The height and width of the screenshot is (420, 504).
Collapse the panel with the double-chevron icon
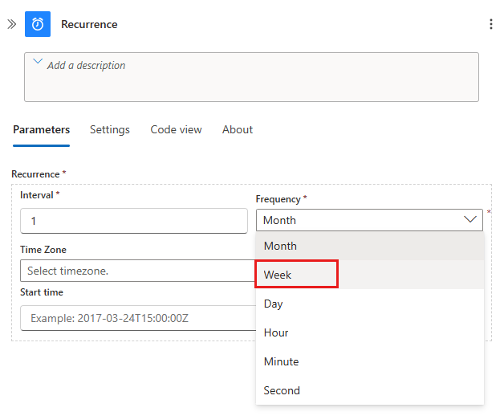tap(11, 24)
